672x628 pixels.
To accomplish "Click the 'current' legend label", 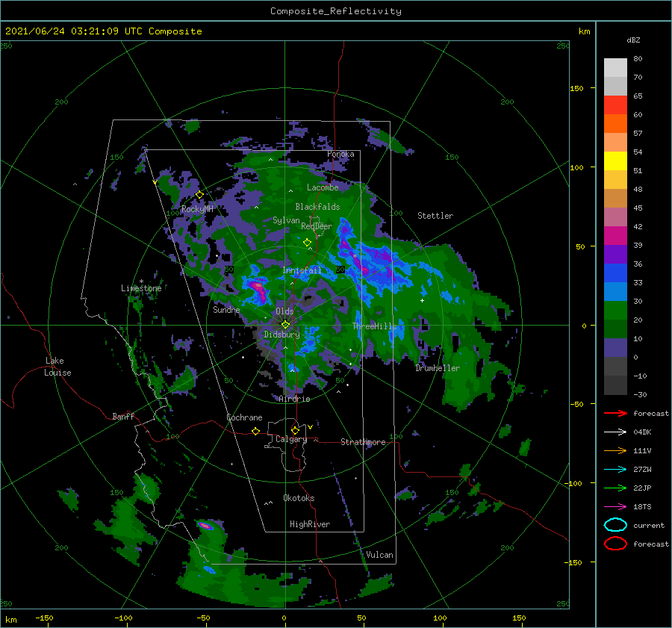I will (649, 525).
